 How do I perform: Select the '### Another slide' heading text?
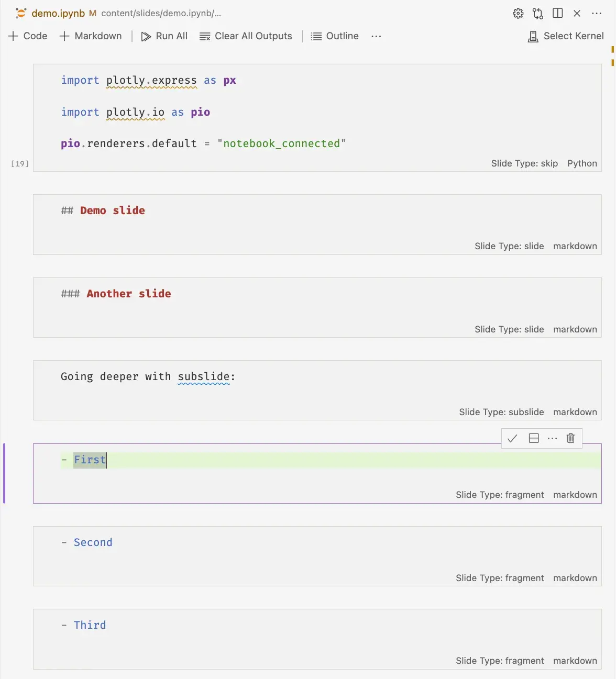[x=116, y=294]
